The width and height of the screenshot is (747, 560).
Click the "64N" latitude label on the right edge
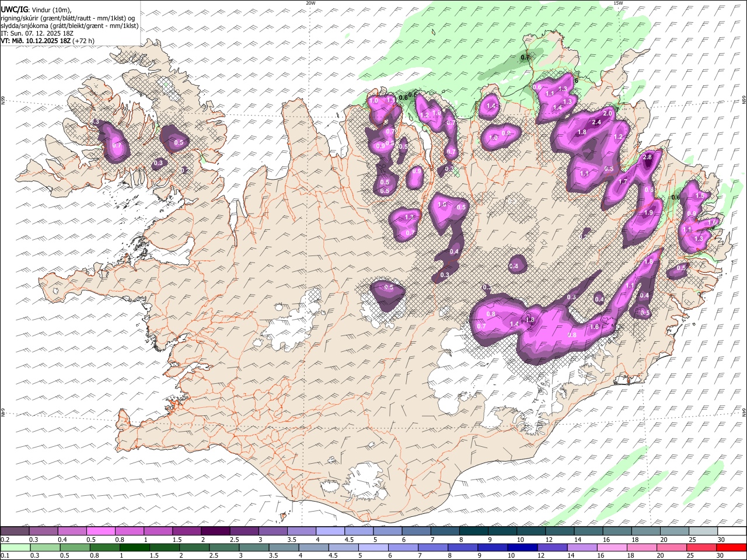[744, 412]
